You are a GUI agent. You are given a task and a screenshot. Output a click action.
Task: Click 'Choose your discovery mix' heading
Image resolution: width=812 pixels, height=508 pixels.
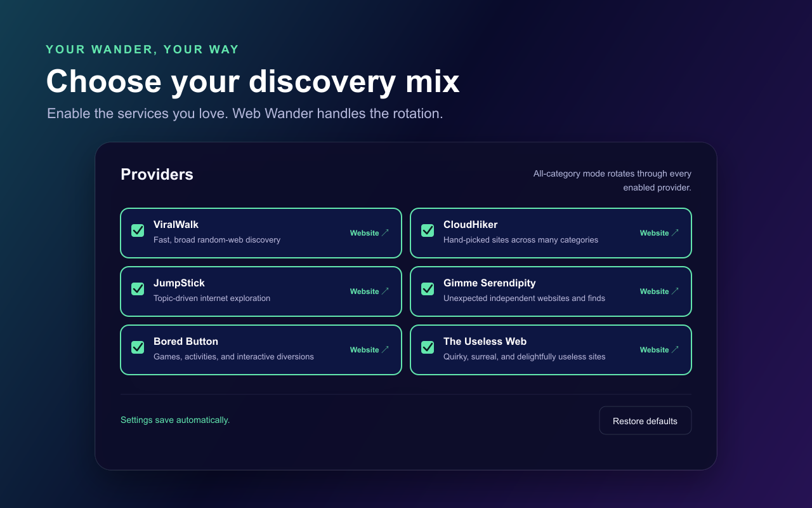(x=253, y=82)
